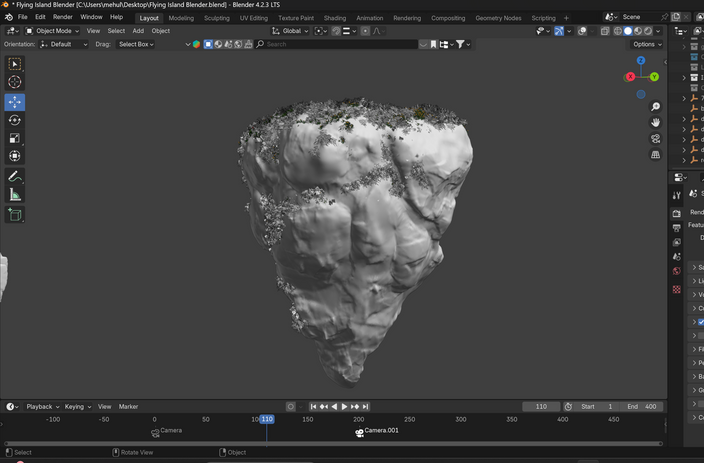Screen dimensions: 704x463
Task: Select the Add Cube tool
Action: pos(15,215)
